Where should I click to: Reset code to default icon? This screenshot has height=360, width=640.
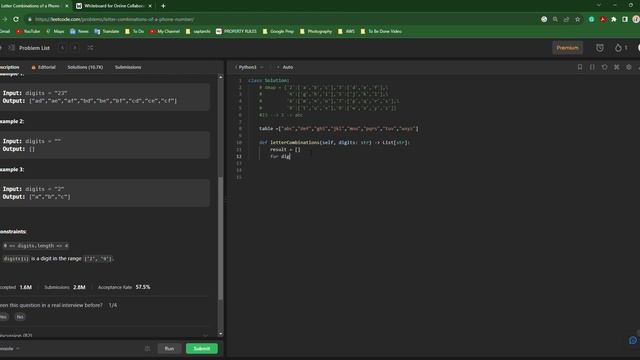pos(604,67)
